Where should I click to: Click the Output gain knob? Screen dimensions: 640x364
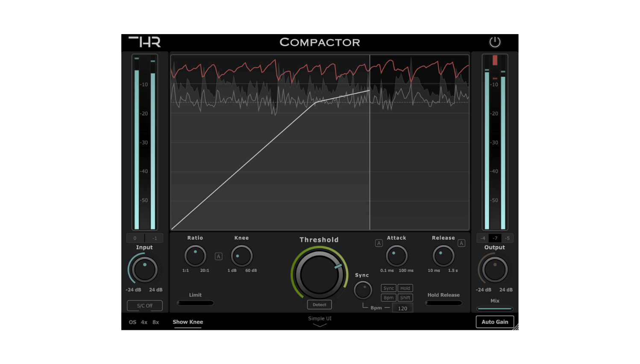[495, 270]
